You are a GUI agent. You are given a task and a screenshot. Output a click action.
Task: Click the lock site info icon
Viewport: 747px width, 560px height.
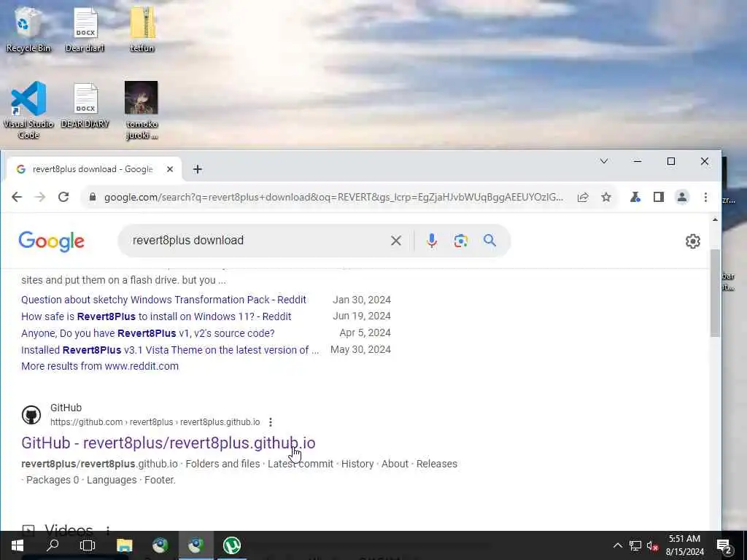point(93,197)
